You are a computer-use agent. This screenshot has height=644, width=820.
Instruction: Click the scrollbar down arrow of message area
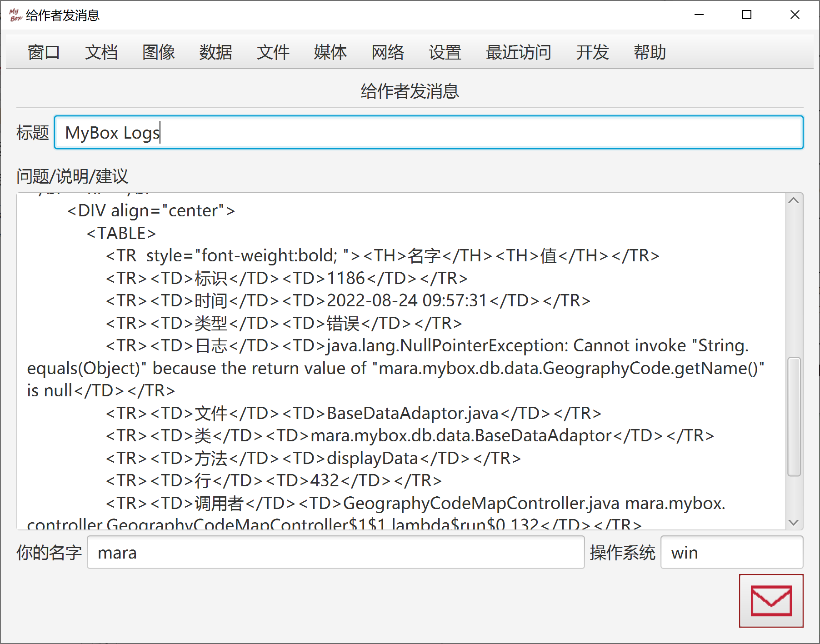pos(794,522)
